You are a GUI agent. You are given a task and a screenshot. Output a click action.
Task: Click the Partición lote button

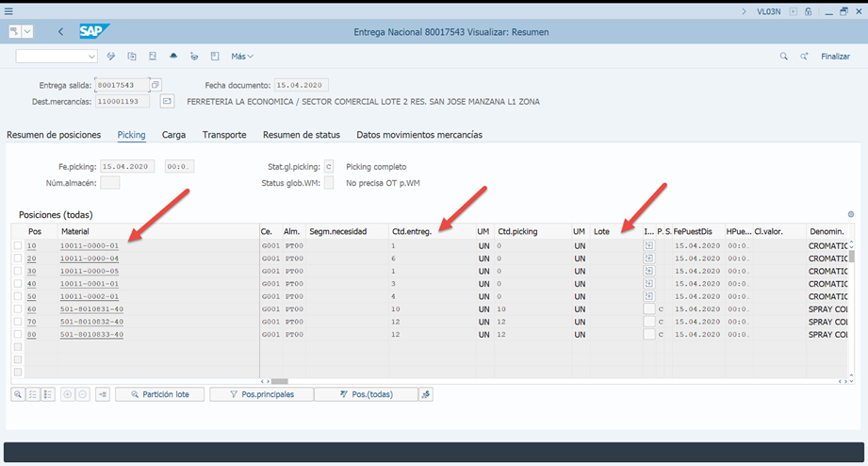159,394
